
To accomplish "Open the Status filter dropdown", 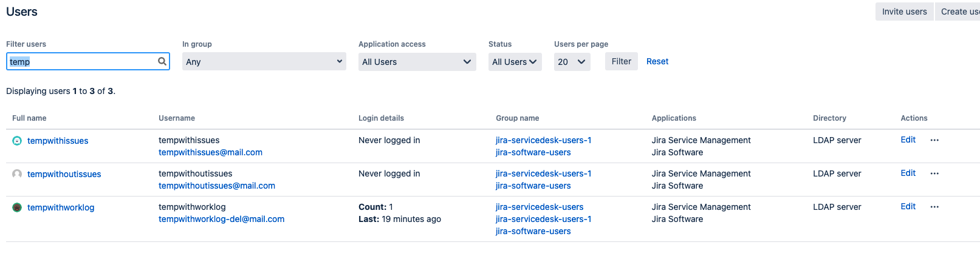I will tap(515, 61).
